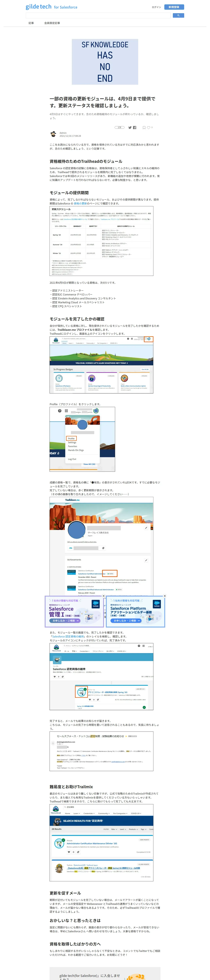Open the Salesforce 認定資格の維持 trail screenshot
The image size is (210, 980).
pos(101,676)
